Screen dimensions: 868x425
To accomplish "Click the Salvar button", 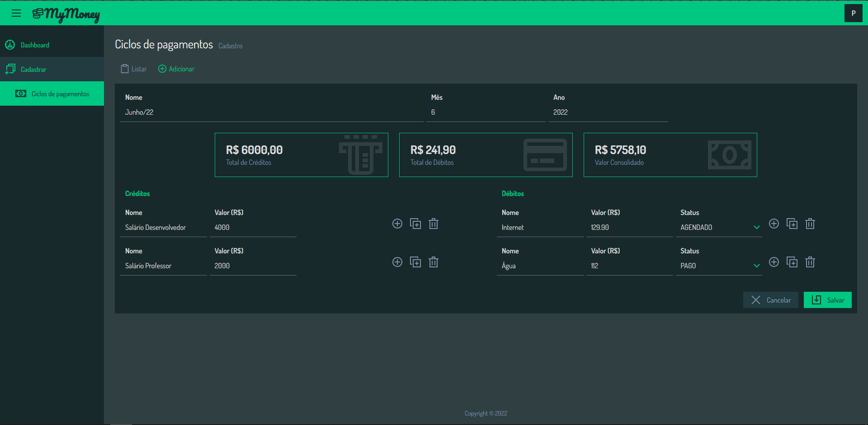I will pyautogui.click(x=828, y=300).
